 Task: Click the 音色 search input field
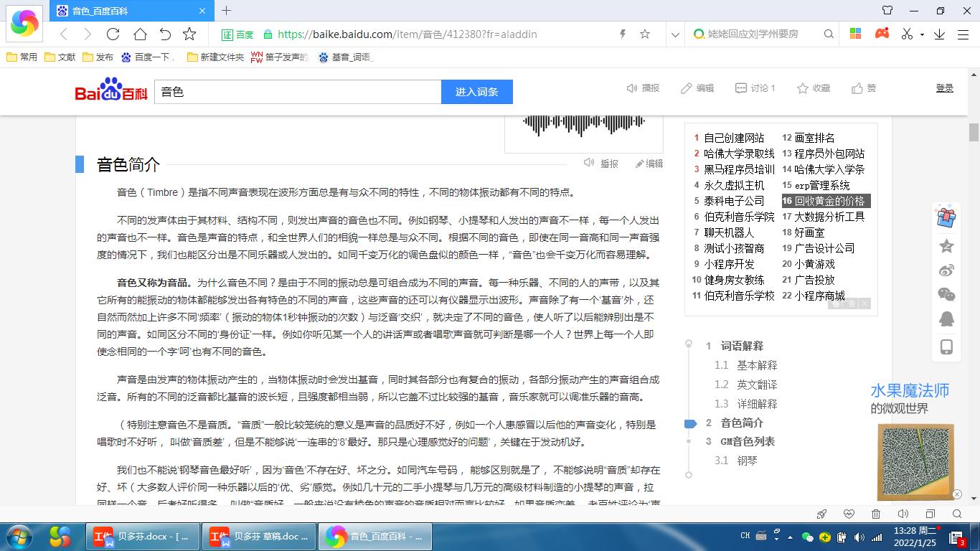click(298, 92)
